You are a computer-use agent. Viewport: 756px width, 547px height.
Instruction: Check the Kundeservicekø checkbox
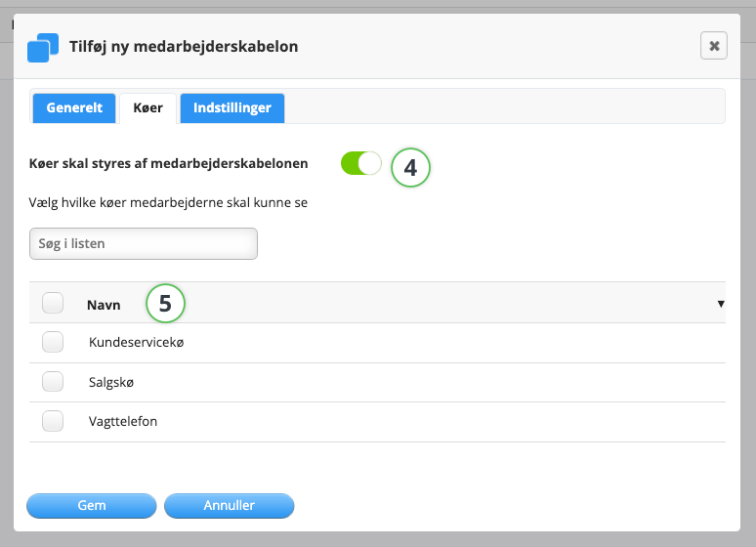(53, 342)
